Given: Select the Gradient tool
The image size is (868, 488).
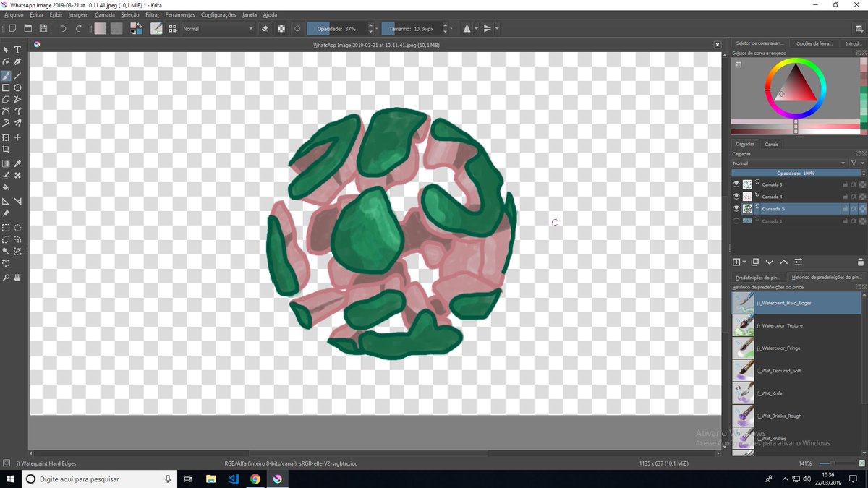Looking at the screenshot, I should [x=6, y=163].
